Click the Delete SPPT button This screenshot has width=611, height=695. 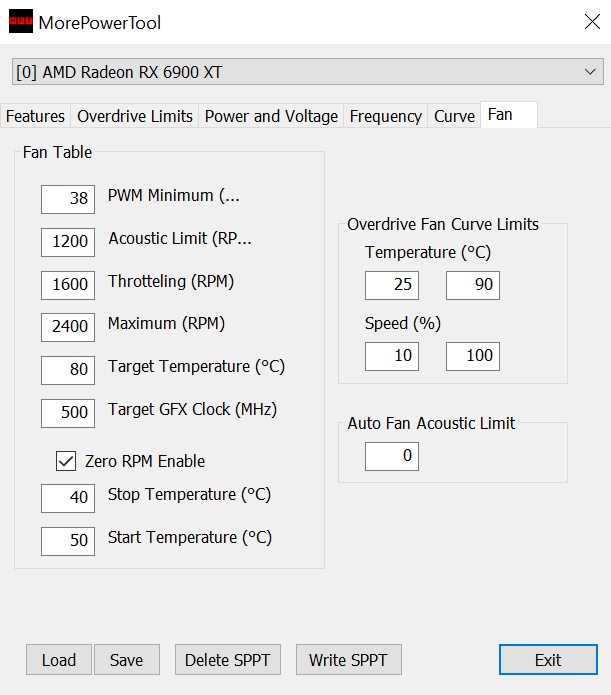[228, 660]
